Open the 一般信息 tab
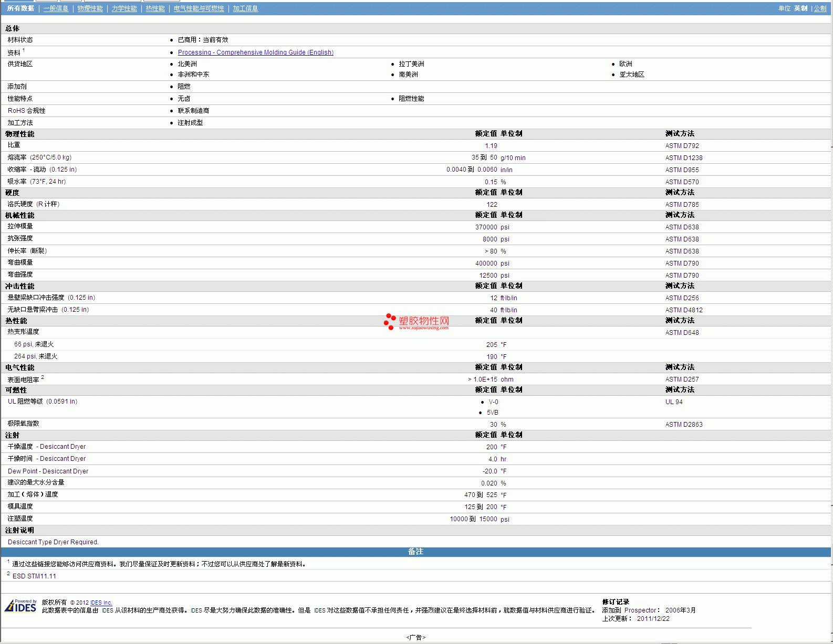This screenshot has width=833, height=644. (x=56, y=8)
